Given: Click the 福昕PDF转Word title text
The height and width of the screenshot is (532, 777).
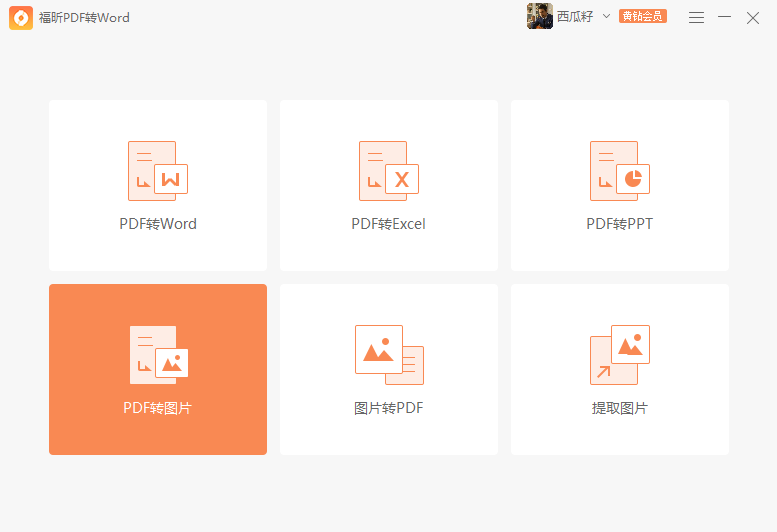Looking at the screenshot, I should point(84,18).
